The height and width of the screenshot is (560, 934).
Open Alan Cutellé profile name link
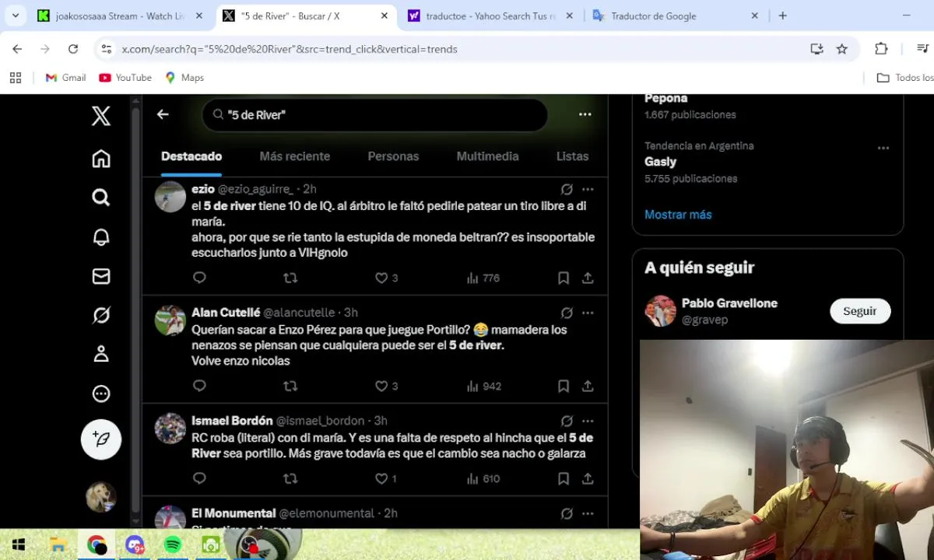tap(226, 313)
